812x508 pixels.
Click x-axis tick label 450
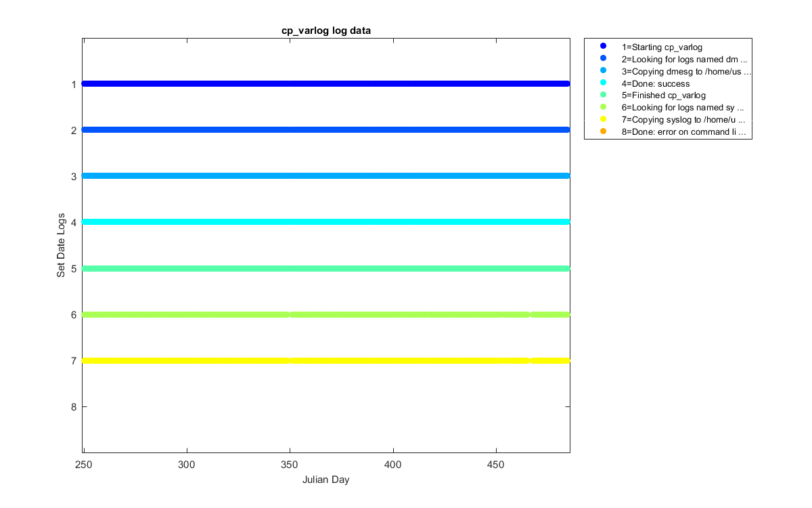pos(496,465)
